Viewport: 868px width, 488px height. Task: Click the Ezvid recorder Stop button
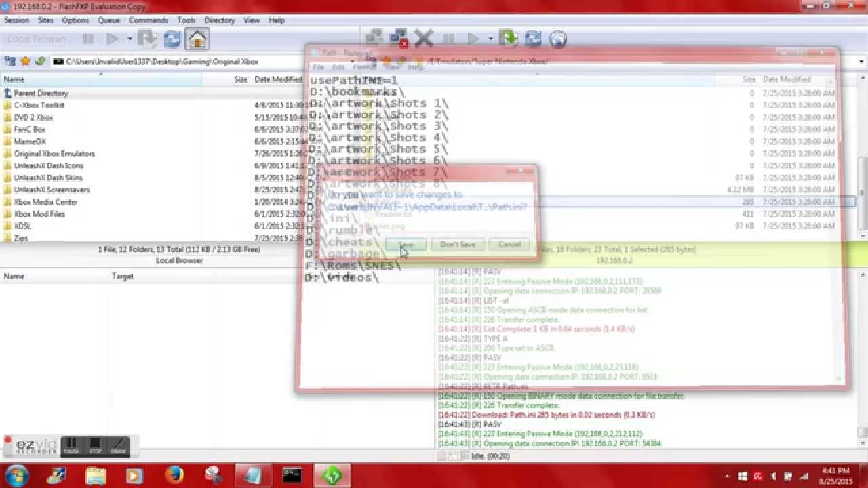(94, 446)
